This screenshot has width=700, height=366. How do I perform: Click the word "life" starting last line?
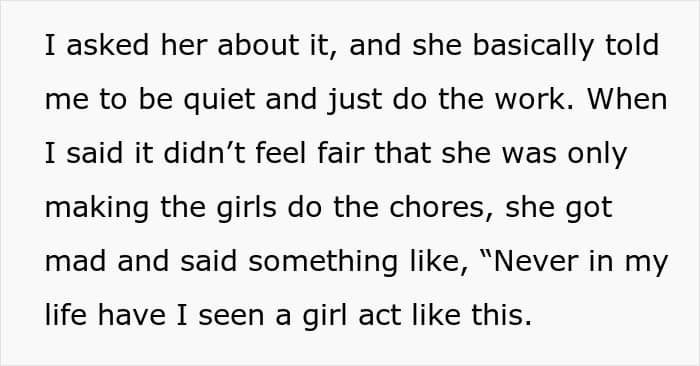click(x=66, y=315)
